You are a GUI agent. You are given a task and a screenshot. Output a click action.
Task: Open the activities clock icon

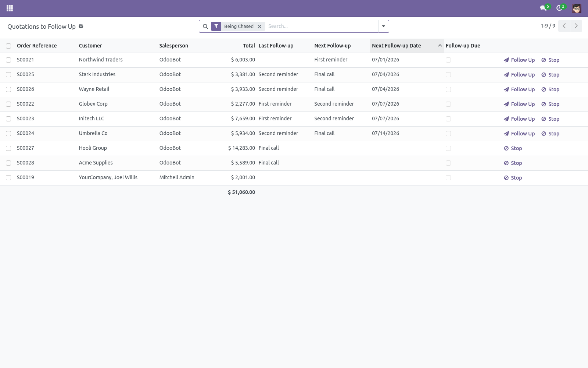pyautogui.click(x=559, y=8)
